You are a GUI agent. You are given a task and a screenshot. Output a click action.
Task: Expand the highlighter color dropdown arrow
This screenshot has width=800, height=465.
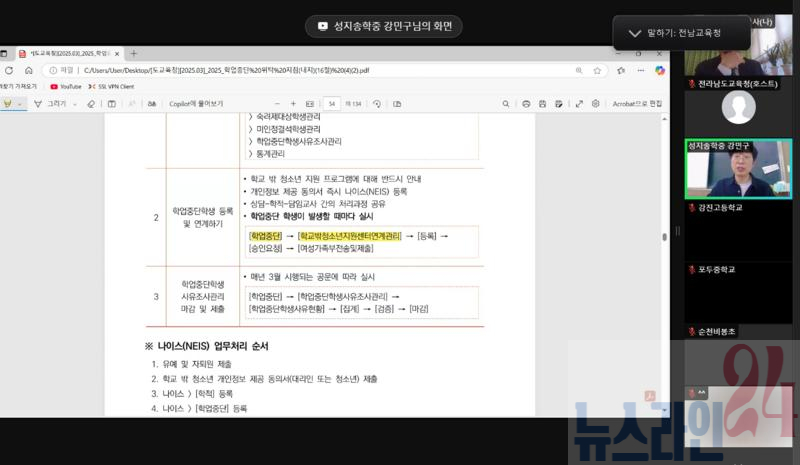click(x=20, y=103)
